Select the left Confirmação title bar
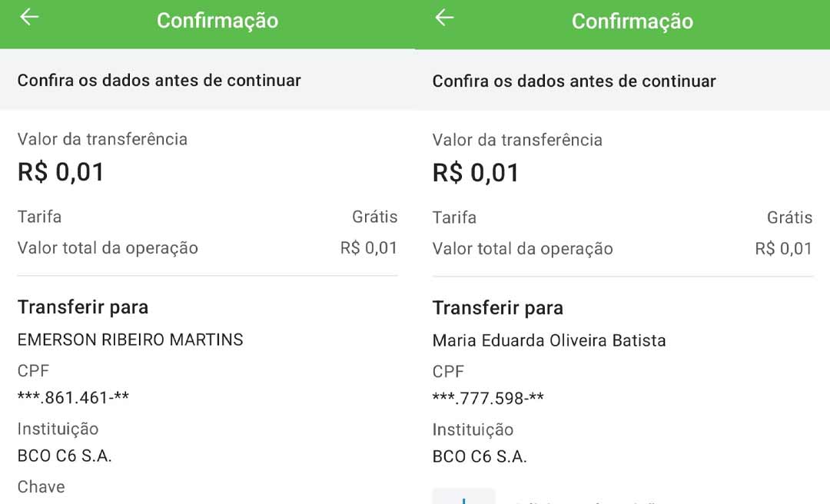 217,21
